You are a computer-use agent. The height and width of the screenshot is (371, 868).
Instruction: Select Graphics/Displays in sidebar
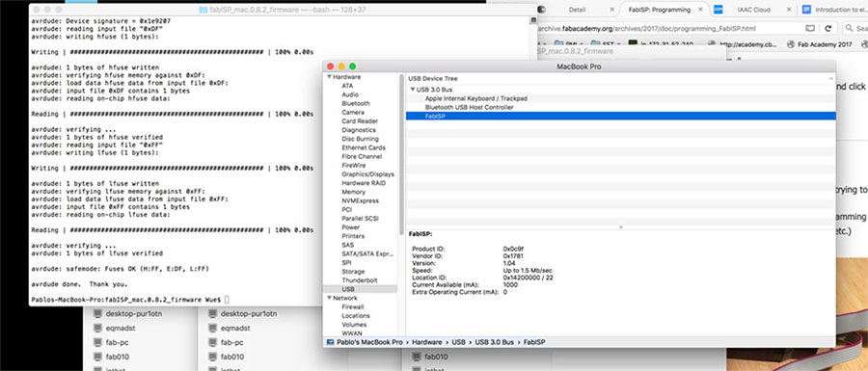[367, 174]
